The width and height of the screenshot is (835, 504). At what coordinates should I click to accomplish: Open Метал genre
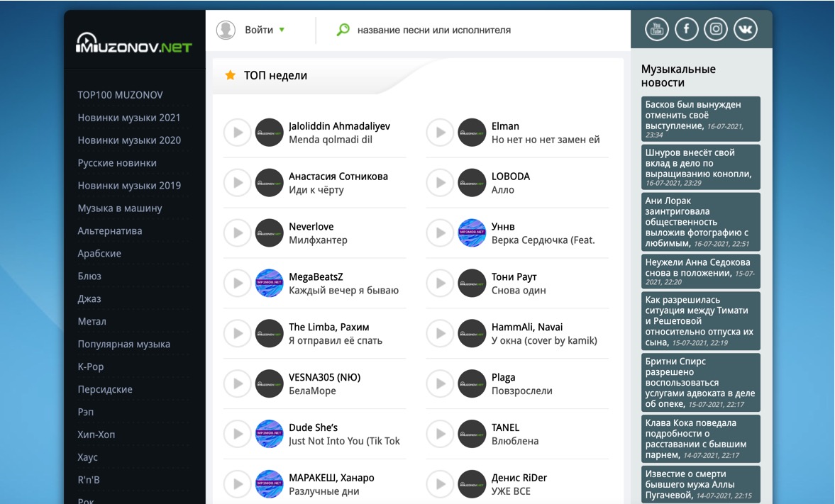click(x=92, y=321)
